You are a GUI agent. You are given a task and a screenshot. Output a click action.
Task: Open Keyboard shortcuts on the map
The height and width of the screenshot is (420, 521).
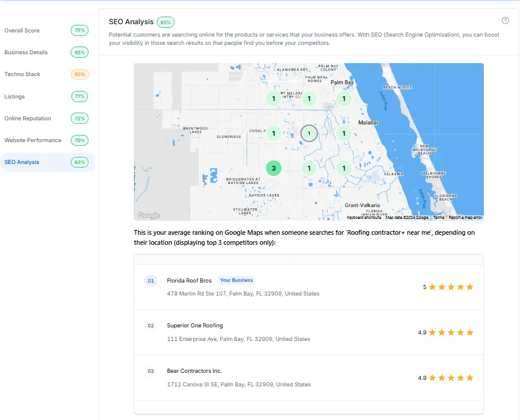(364, 217)
